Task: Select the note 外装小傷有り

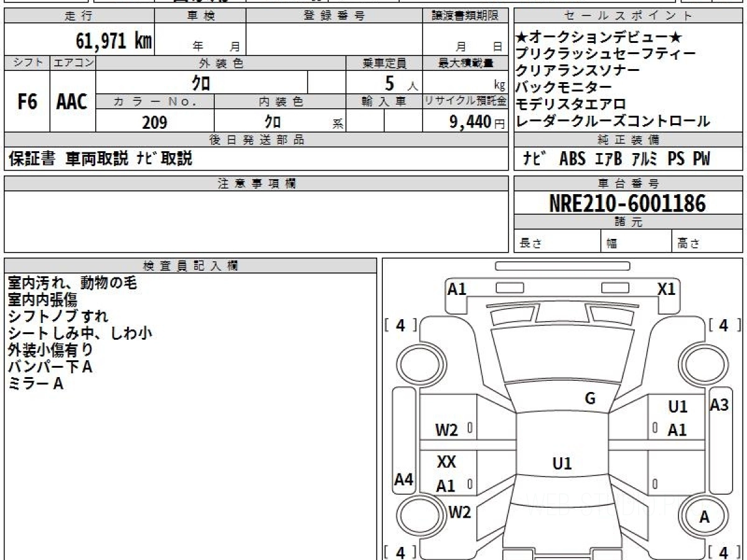Action: (x=50, y=350)
